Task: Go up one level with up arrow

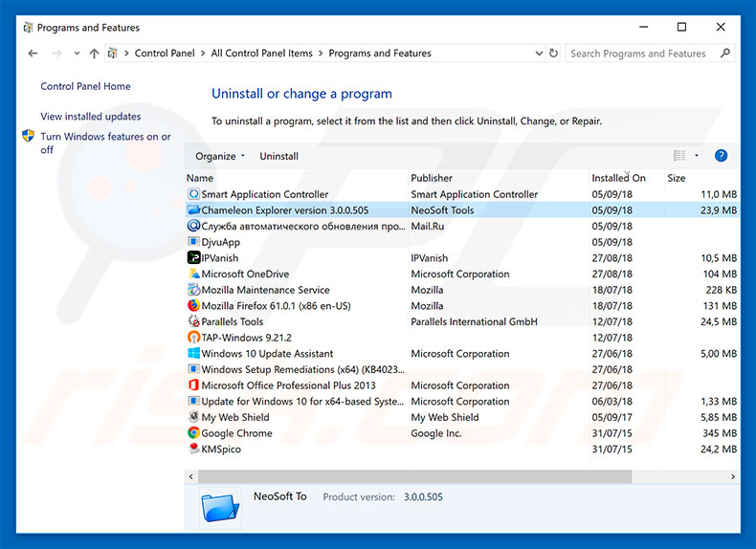Action: pyautogui.click(x=94, y=54)
